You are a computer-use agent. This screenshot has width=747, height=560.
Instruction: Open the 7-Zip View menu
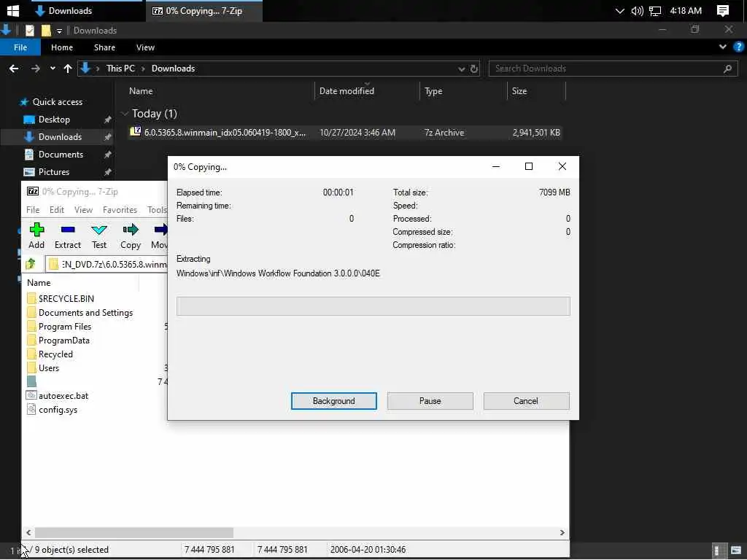(83, 210)
